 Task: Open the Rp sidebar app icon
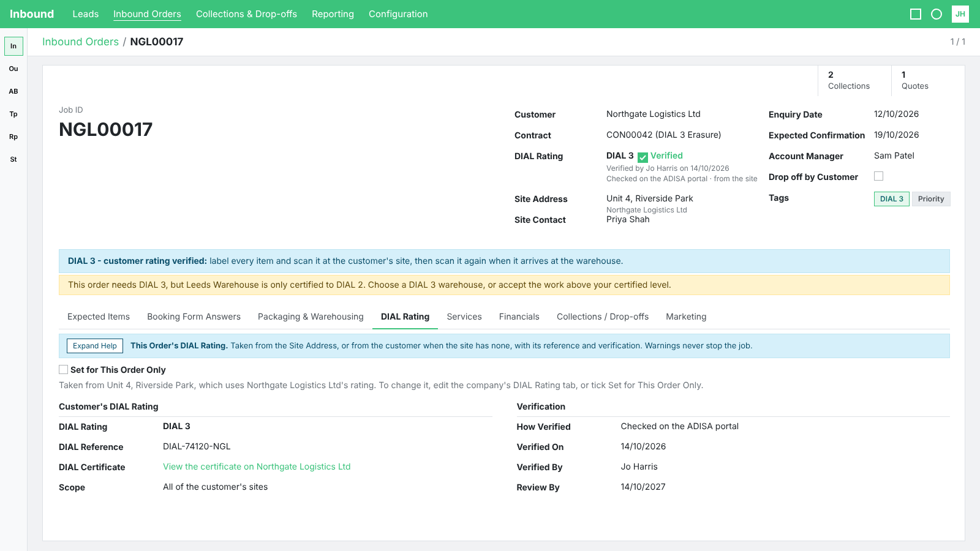click(13, 137)
